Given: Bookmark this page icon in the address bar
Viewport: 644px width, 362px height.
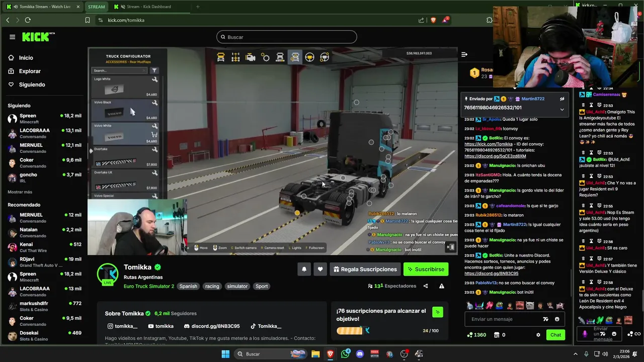Looking at the screenshot, I should click(x=88, y=20).
